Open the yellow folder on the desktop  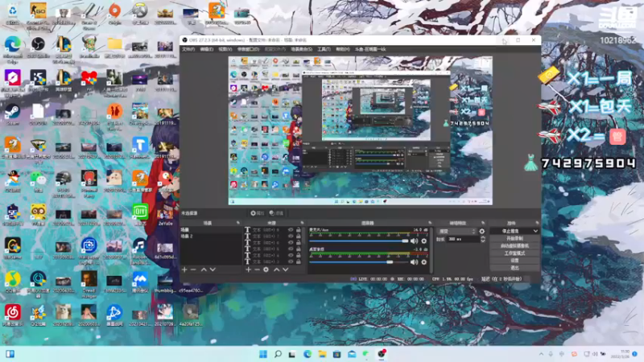(114, 46)
